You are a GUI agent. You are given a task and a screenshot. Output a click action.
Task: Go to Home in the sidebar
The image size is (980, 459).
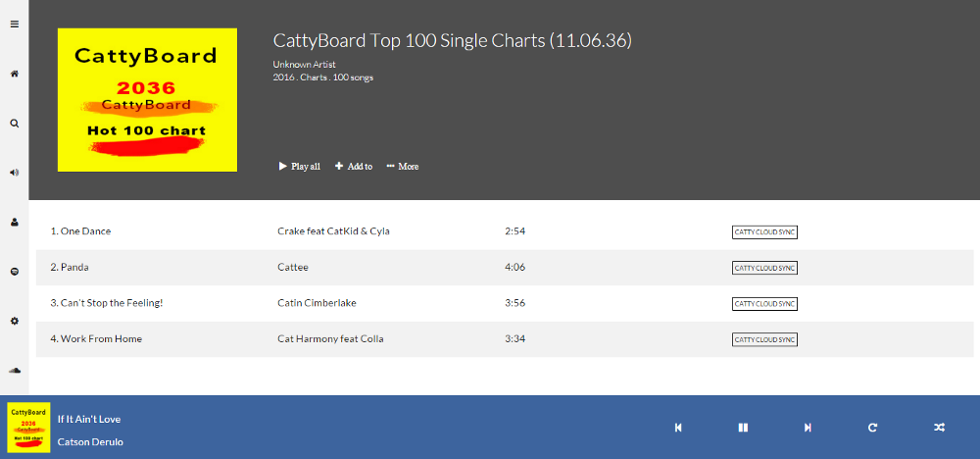[15, 74]
